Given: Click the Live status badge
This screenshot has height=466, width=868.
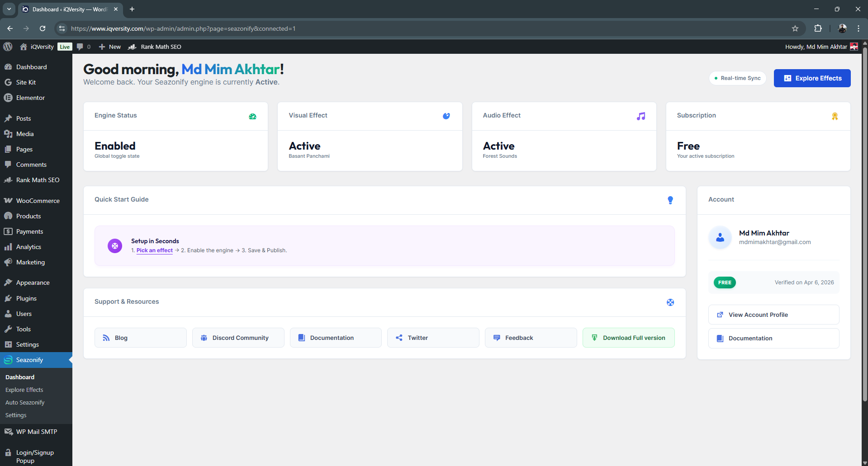Looking at the screenshot, I should 65,47.
